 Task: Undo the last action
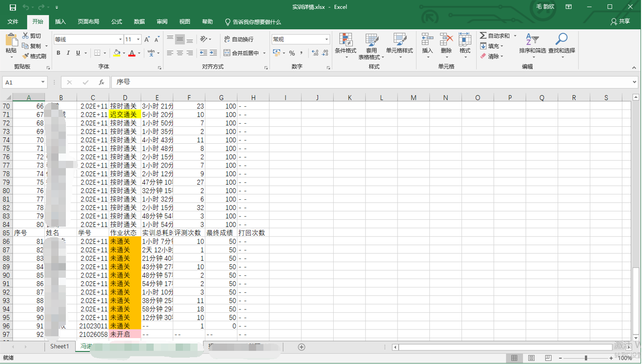click(x=25, y=7)
